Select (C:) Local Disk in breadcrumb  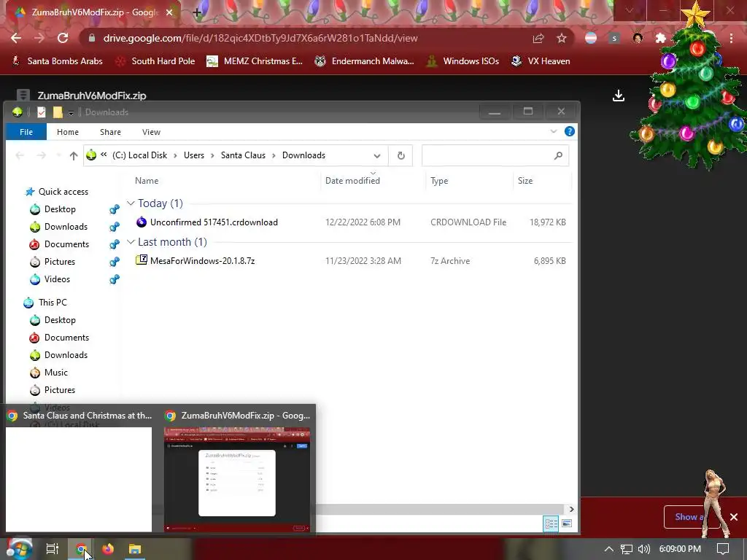(x=139, y=155)
